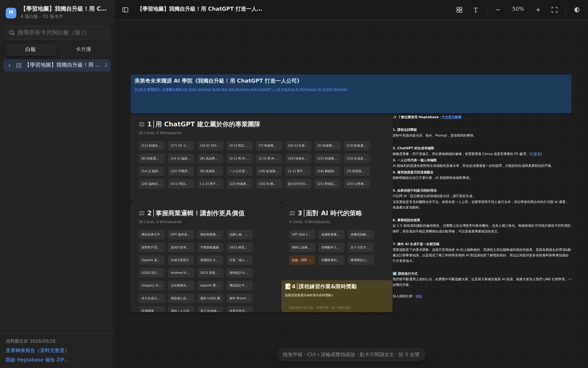Image resolution: width=588 pixels, height=368 pixels.
Task: Open card LOGO 設計...
Action: (x=152, y=273)
